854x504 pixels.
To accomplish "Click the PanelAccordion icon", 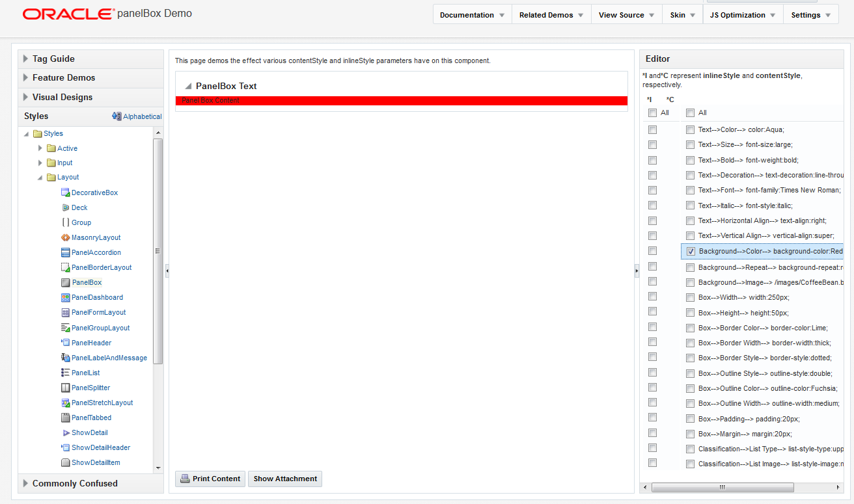I will [x=65, y=252].
